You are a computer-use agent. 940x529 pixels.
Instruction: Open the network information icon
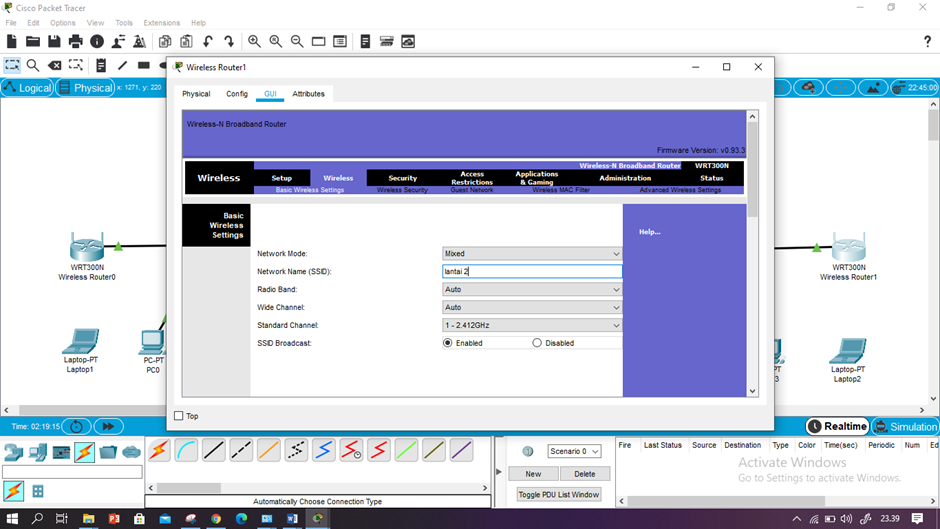(97, 41)
